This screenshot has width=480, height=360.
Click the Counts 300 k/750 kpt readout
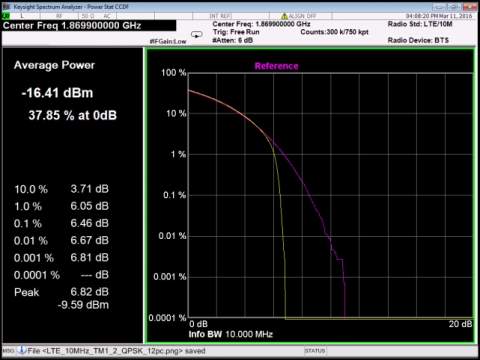point(334,32)
